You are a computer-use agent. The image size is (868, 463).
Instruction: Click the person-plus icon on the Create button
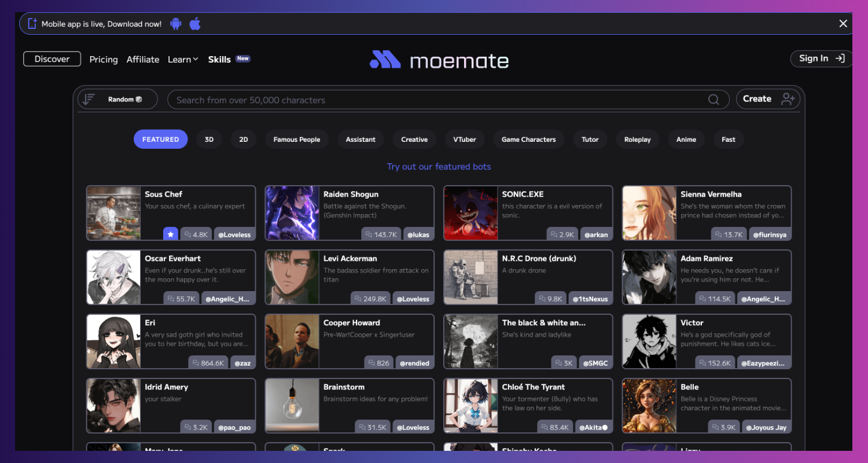point(787,99)
